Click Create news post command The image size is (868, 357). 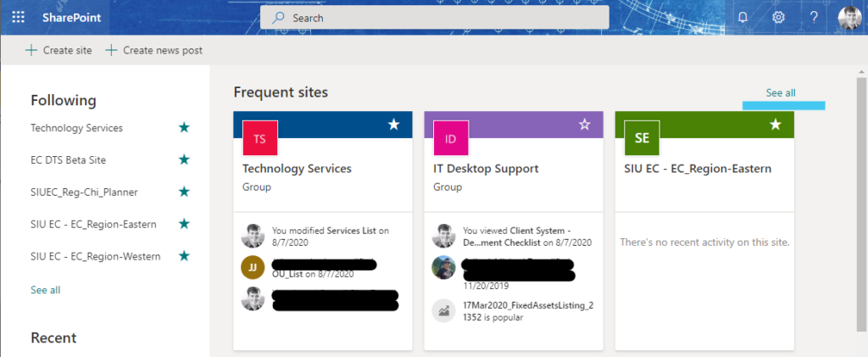point(154,50)
